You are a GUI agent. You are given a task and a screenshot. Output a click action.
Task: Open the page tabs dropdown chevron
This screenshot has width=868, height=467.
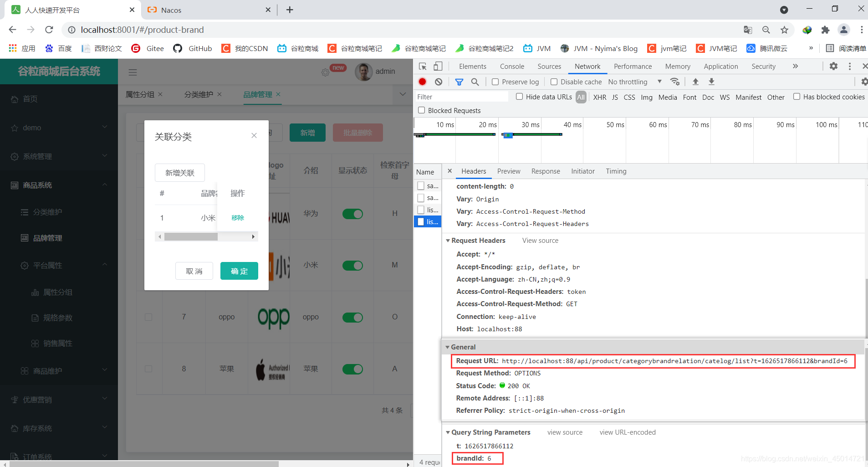[403, 94]
